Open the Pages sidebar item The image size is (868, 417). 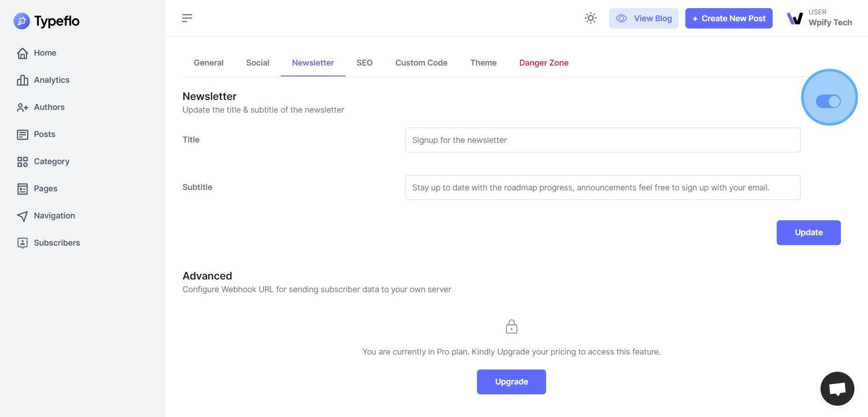click(45, 189)
